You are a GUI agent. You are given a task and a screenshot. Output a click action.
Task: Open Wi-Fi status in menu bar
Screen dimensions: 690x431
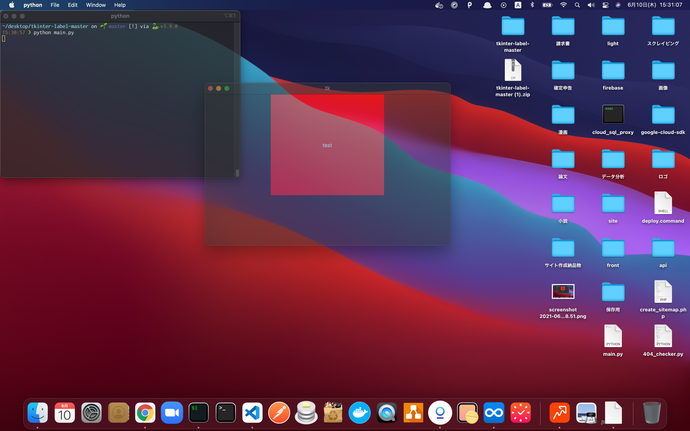click(563, 5)
